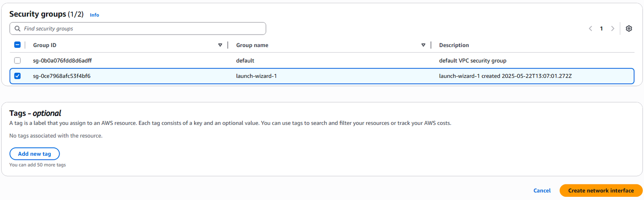Sort by Group ID arrow
The width and height of the screenshot is (644, 200).
coord(220,45)
